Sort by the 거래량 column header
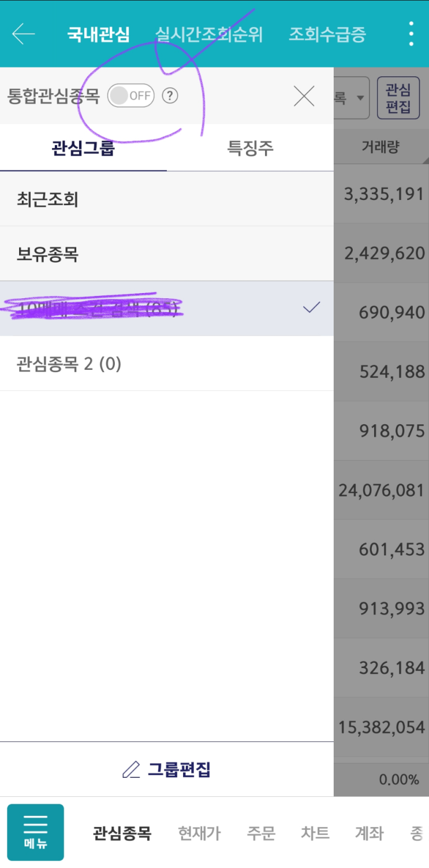Screen dimensions: 429x868 coord(380,147)
